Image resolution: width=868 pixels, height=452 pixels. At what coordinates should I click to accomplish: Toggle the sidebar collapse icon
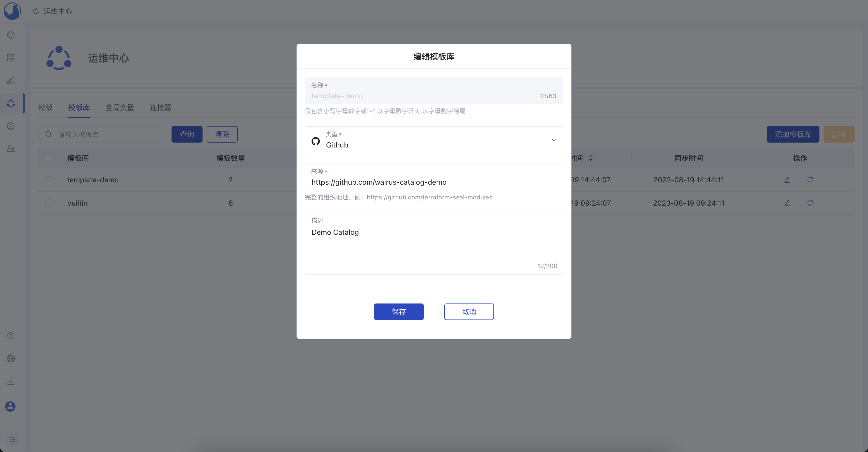(x=12, y=440)
